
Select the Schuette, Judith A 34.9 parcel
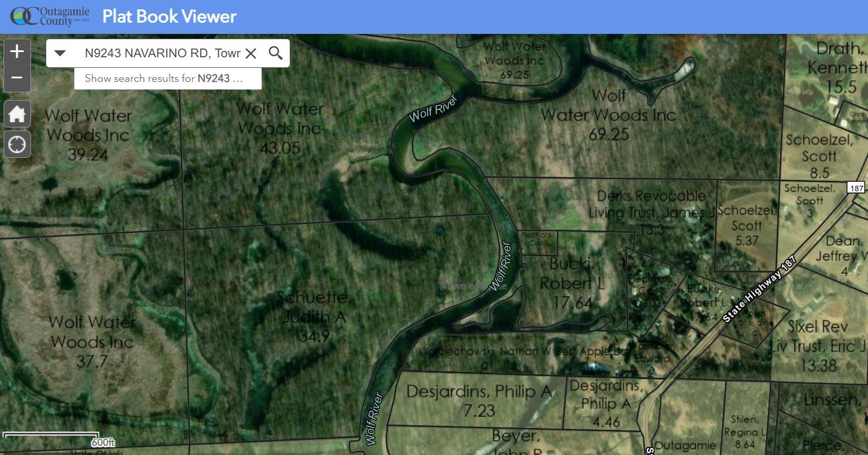click(314, 316)
